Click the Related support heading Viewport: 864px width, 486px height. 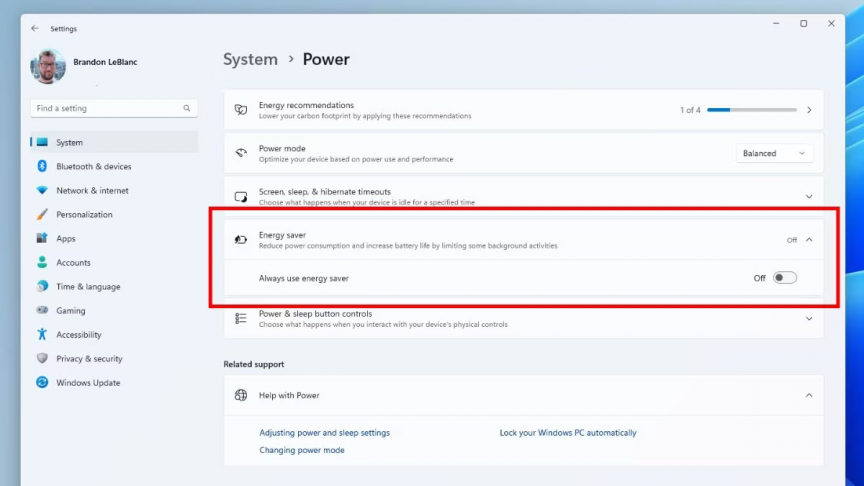click(x=254, y=364)
